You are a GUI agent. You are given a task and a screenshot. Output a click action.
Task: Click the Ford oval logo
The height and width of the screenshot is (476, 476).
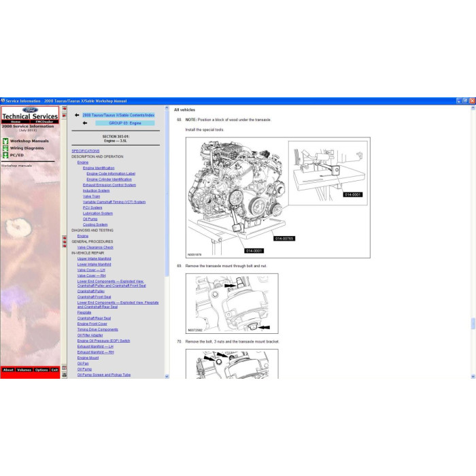[30, 110]
